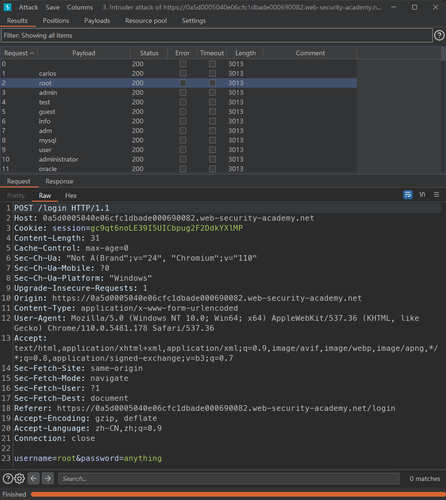
Task: Click the POST /login HTTP/1.1 line
Action: 62,208
